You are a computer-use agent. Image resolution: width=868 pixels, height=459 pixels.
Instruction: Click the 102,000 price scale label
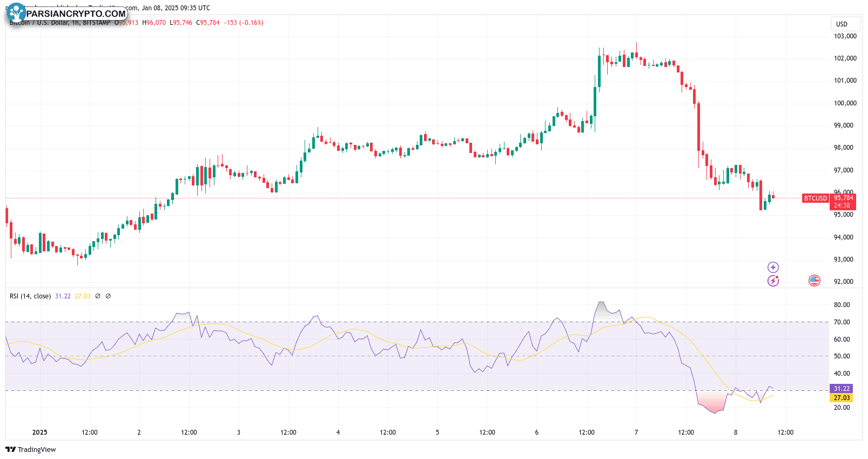click(x=845, y=58)
